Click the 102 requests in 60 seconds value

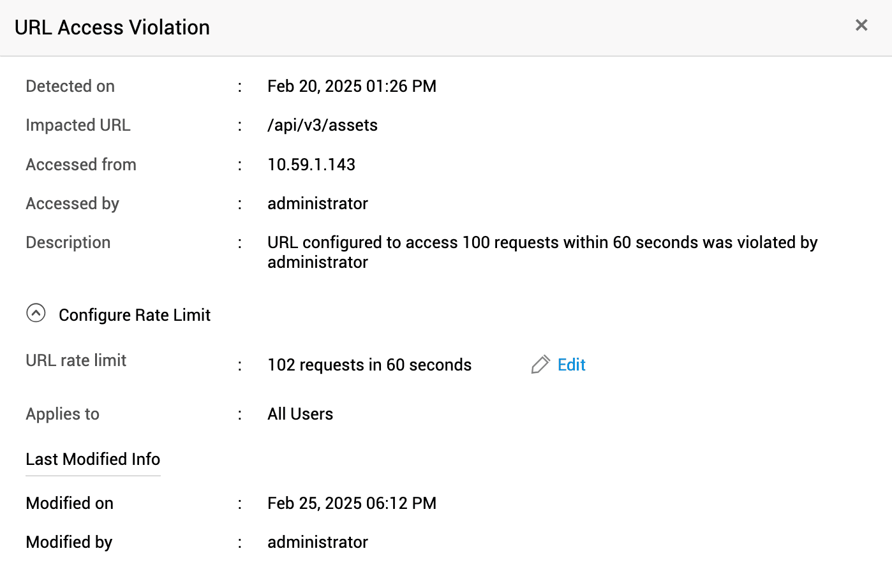pos(369,365)
